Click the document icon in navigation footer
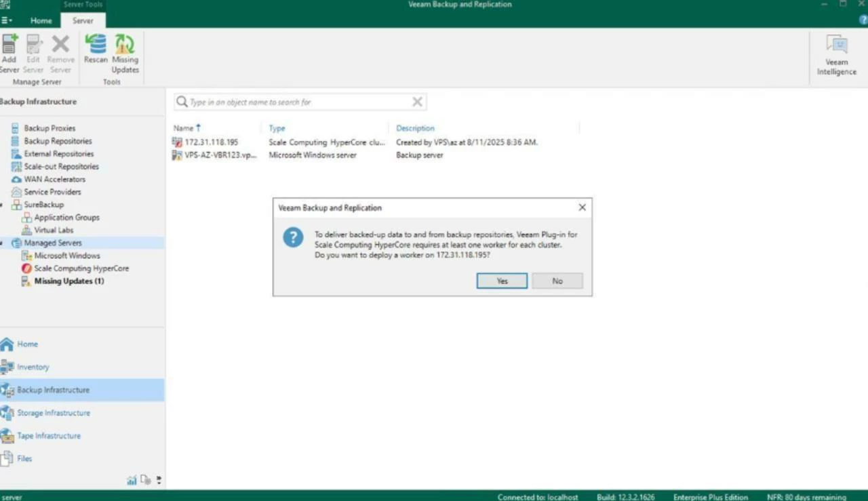 point(145,480)
